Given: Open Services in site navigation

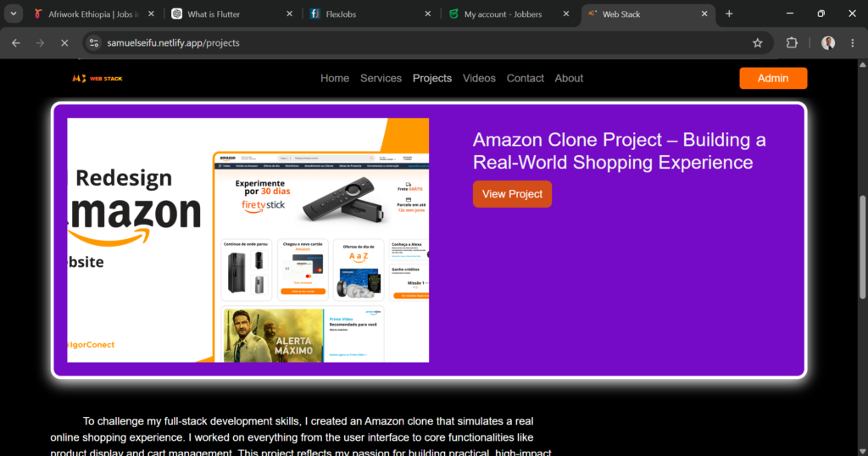Looking at the screenshot, I should coord(381,79).
